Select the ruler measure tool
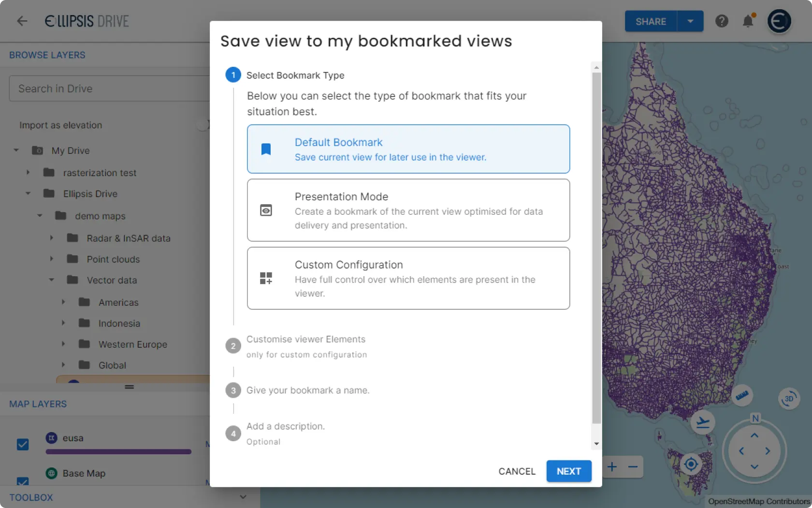This screenshot has width=812, height=508. 742,396
